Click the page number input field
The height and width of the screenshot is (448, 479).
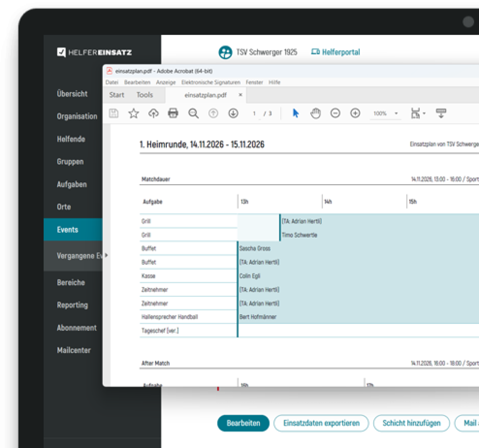(254, 113)
